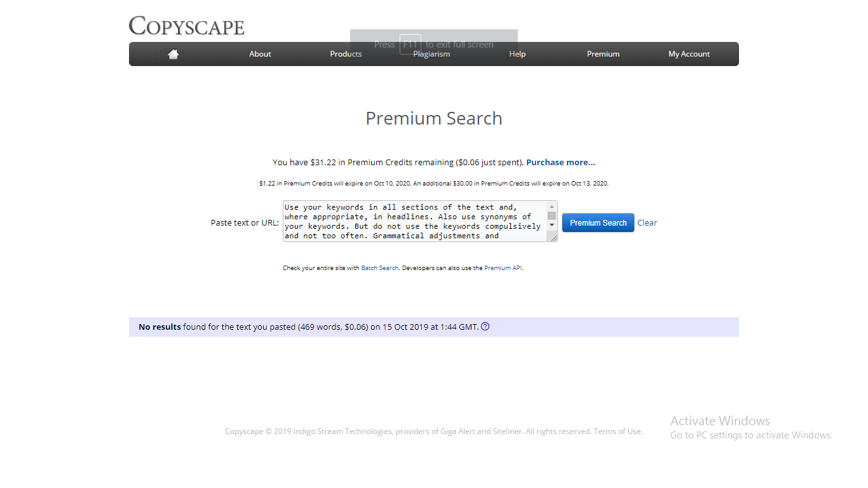
Task: Clear the pasted text
Action: [647, 223]
